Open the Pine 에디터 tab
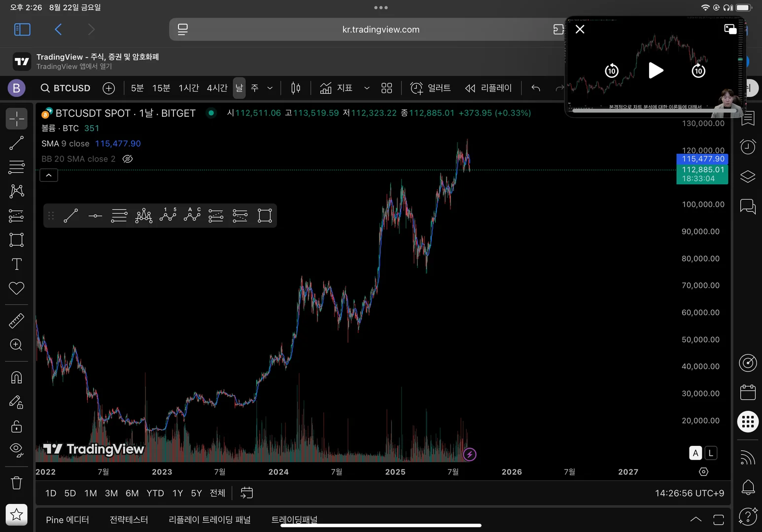Viewport: 762px width, 532px height. (x=68, y=520)
